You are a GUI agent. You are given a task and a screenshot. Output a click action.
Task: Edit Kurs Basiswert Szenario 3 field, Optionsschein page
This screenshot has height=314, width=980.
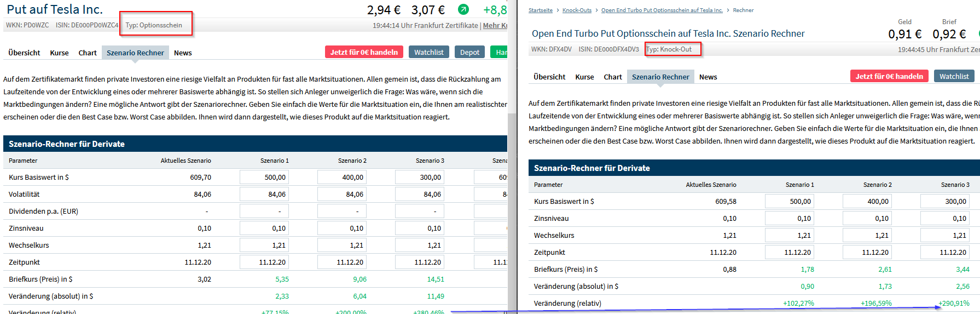click(x=419, y=177)
